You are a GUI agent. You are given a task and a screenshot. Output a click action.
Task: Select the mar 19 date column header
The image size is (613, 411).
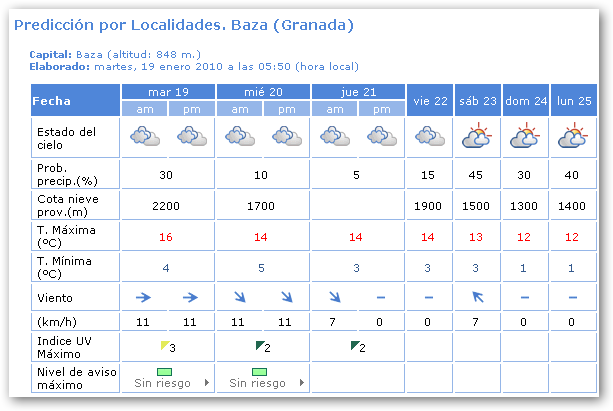pos(168,92)
